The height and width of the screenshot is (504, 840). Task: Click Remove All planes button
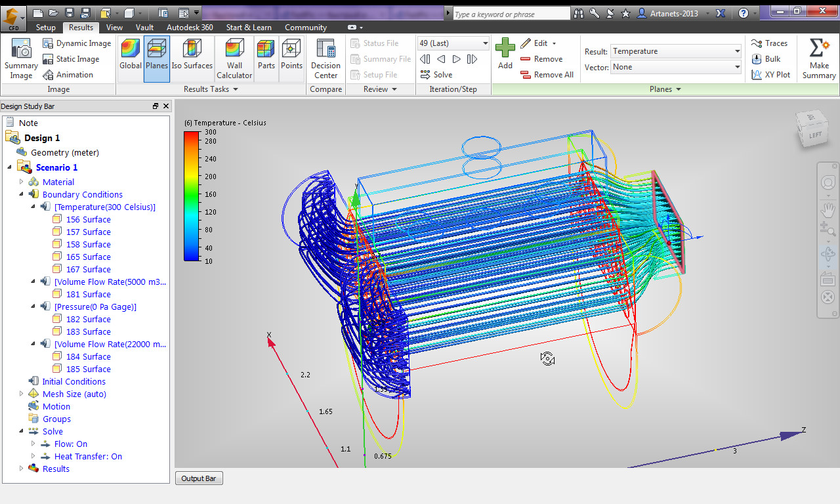(547, 75)
